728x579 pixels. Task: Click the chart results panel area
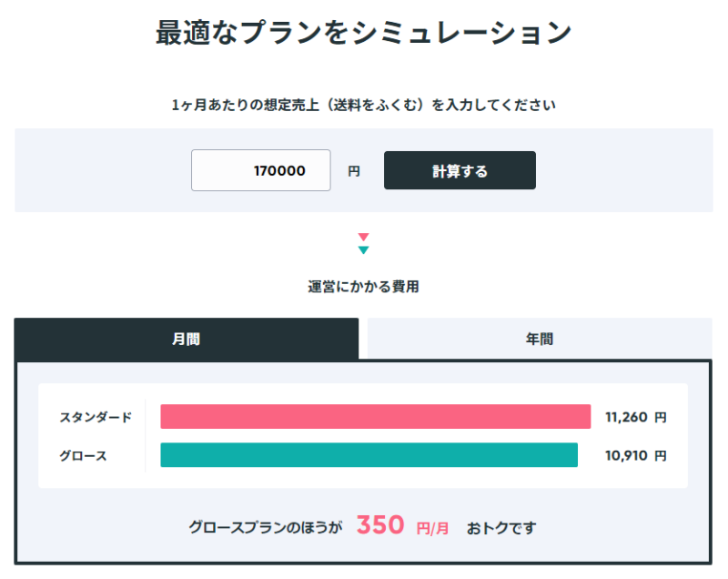(364, 435)
